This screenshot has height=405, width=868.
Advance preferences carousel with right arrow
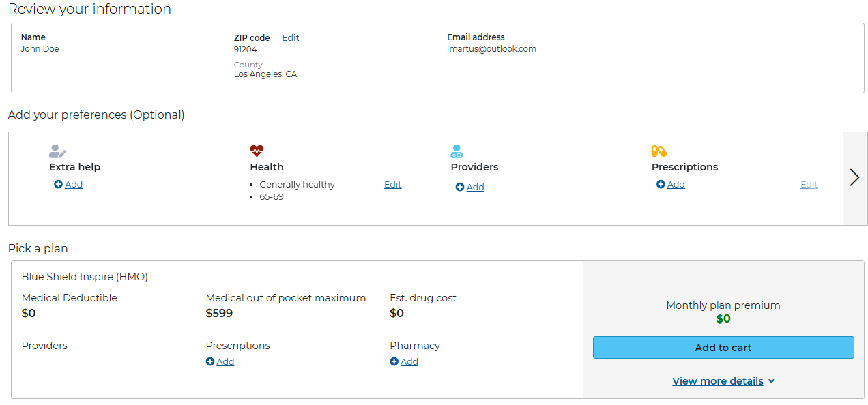point(855,178)
